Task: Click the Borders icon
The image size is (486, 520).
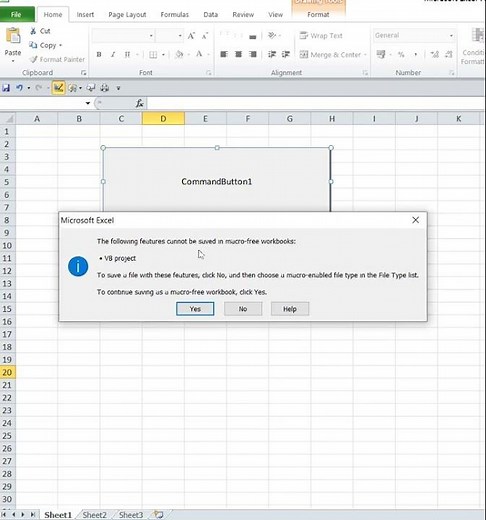Action: click(x=153, y=55)
